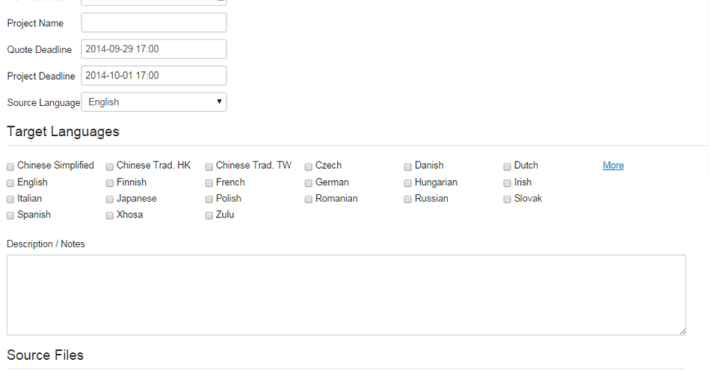This screenshot has height=375, width=710.
Task: Select the Xhosa checkbox
Action: coord(110,216)
